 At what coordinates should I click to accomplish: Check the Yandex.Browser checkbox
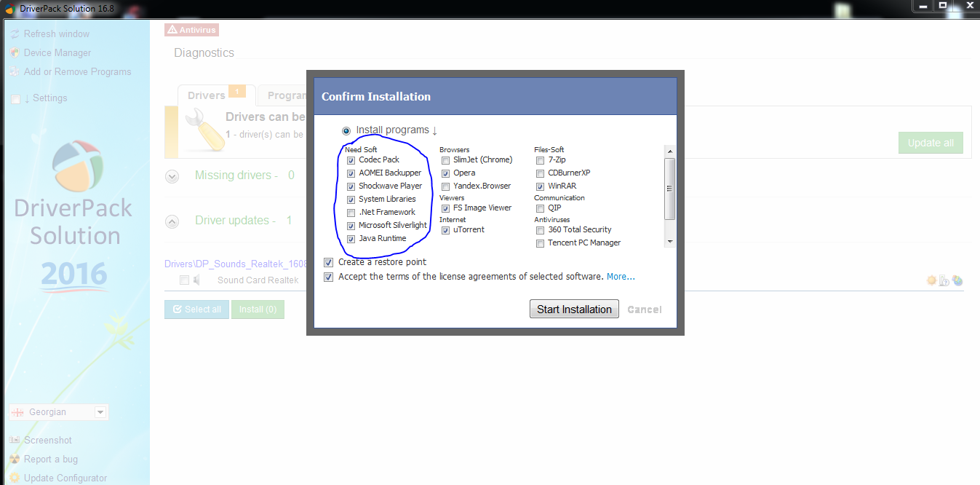coord(446,186)
